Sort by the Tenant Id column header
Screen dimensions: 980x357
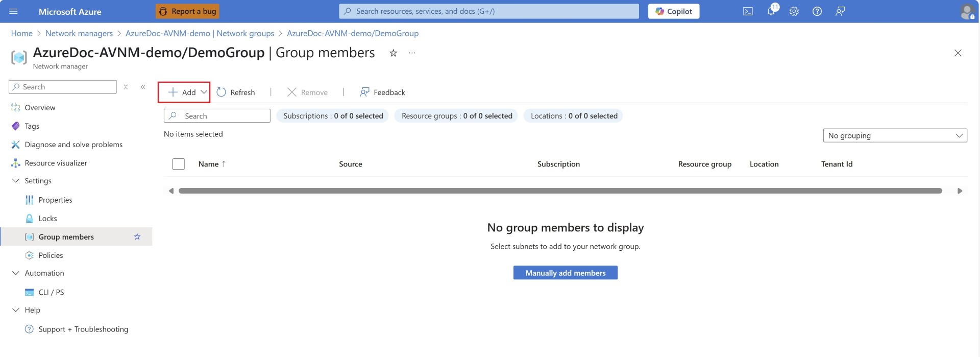[x=837, y=164]
